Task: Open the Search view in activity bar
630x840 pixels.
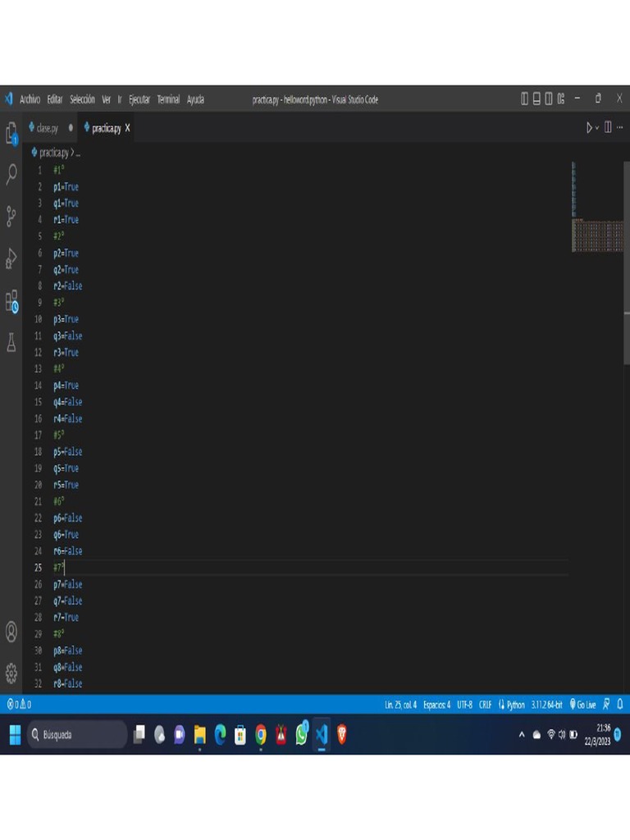Action: (x=11, y=174)
